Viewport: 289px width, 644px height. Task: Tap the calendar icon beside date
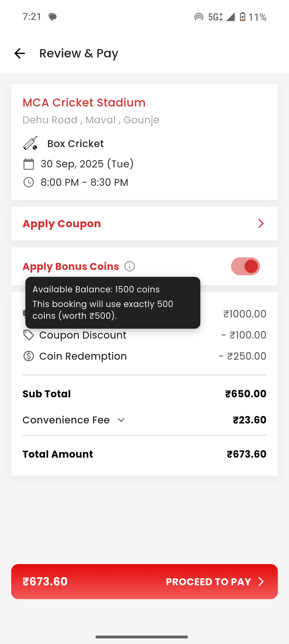tap(29, 164)
